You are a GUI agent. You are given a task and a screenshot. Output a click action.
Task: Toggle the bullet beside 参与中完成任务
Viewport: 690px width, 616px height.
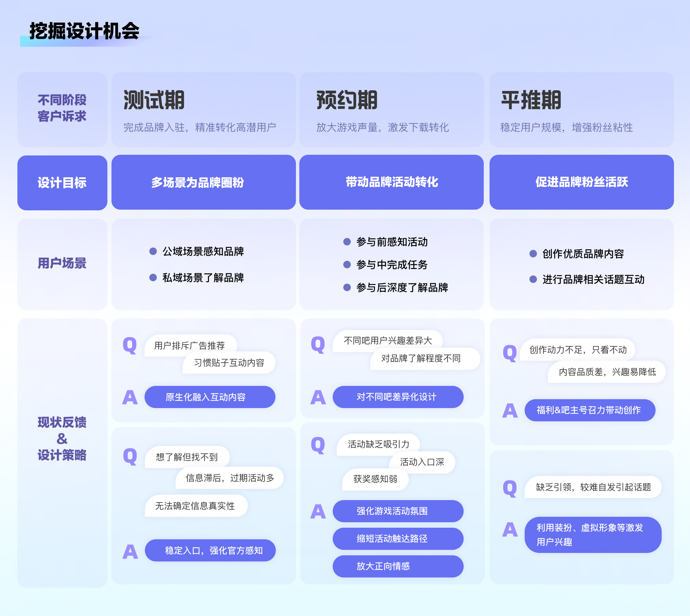[346, 265]
